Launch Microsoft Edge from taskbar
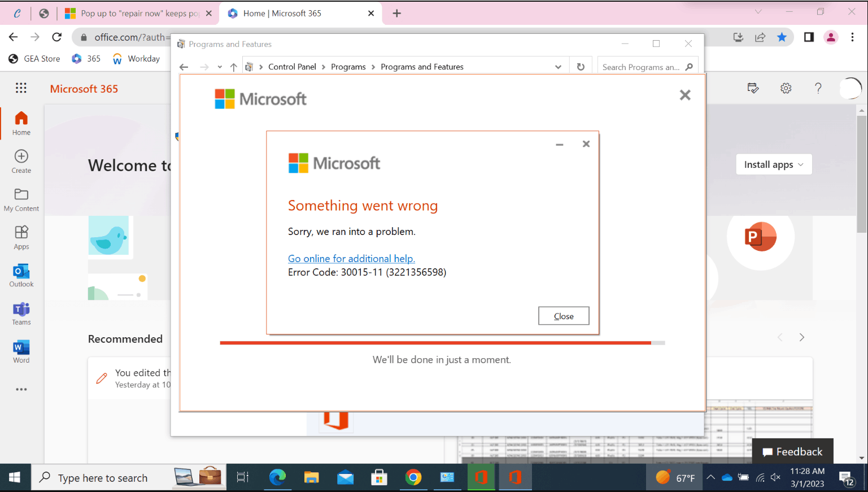 277,478
